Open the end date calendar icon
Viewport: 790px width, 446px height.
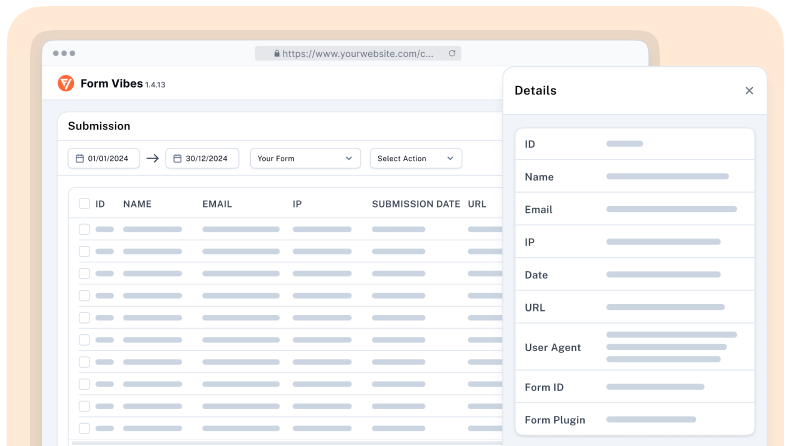pyautogui.click(x=177, y=158)
